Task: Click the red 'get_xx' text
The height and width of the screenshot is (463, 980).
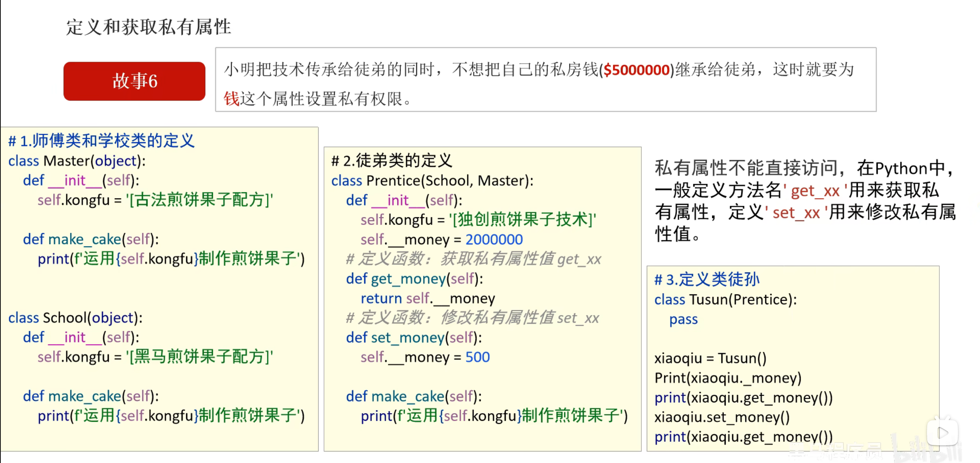Action: pos(815,191)
